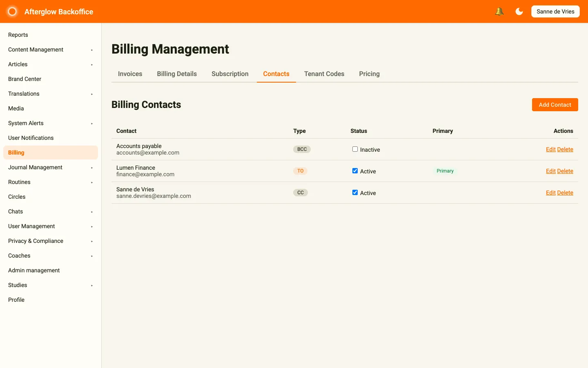Image resolution: width=588 pixels, height=368 pixels.
Task: Open Reports in the sidebar
Action: (51, 35)
